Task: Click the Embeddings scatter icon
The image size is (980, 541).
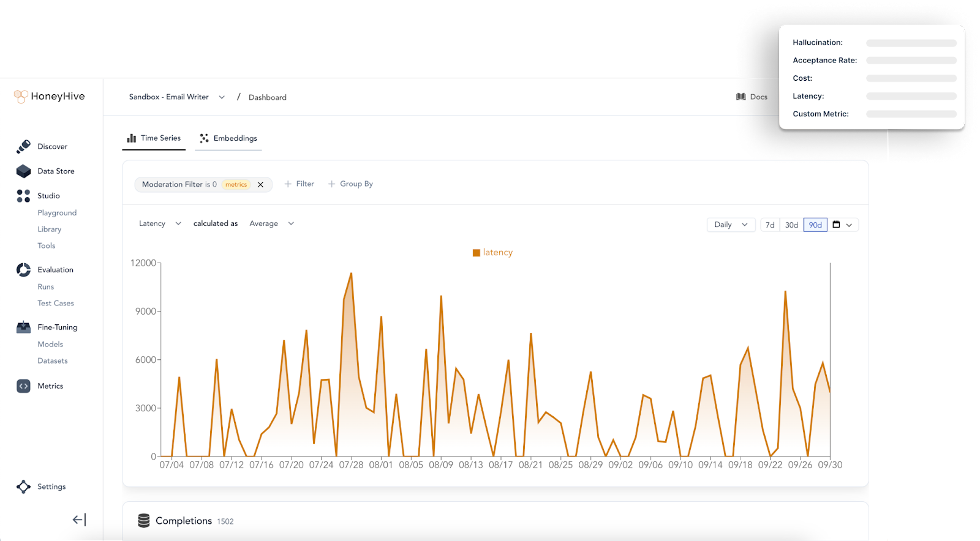Action: coord(204,138)
